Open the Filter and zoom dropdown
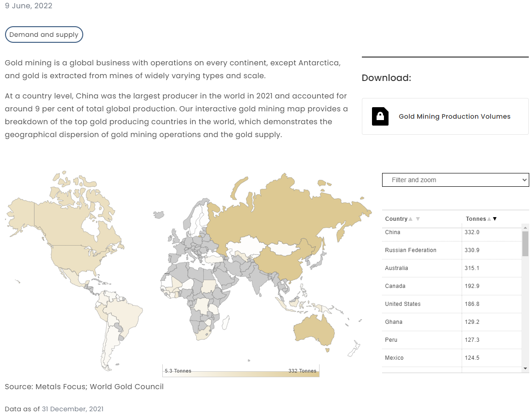The image size is (532, 414). 455,180
